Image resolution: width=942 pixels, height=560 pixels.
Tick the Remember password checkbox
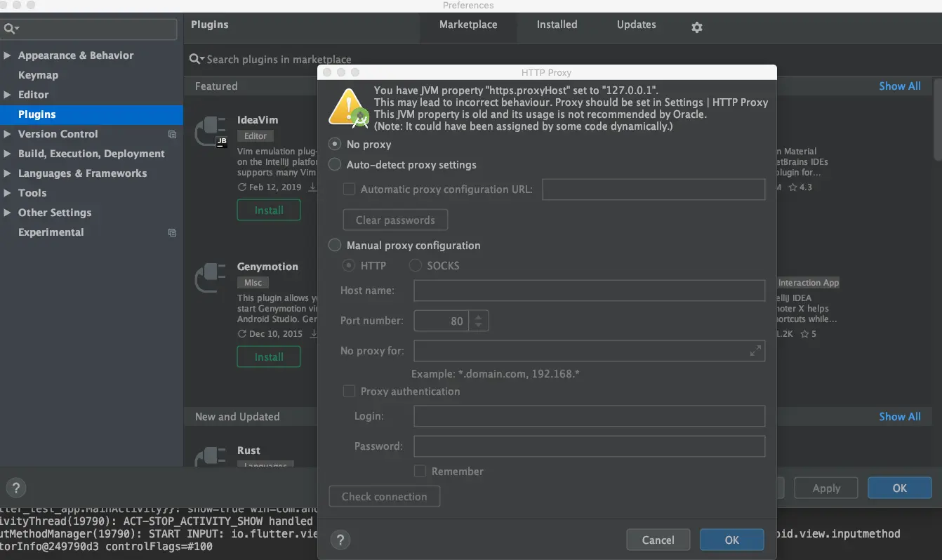(420, 471)
